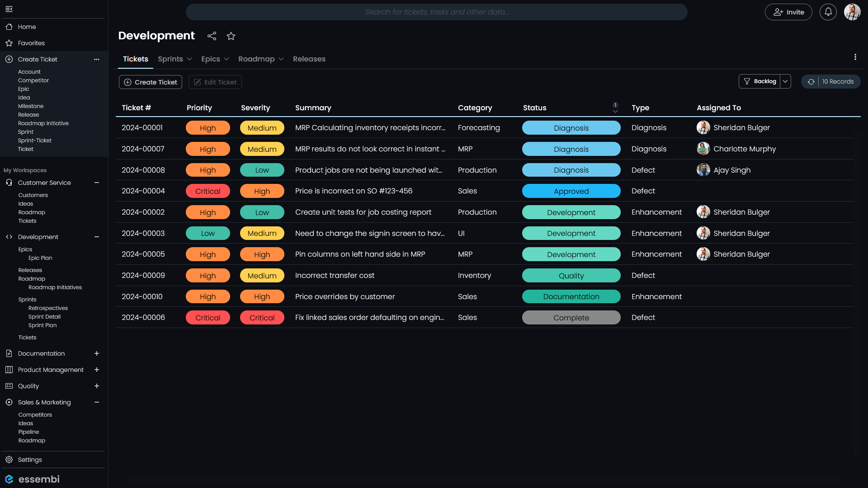The width and height of the screenshot is (868, 488).
Task: Open user profile avatar in top right
Action: click(852, 12)
